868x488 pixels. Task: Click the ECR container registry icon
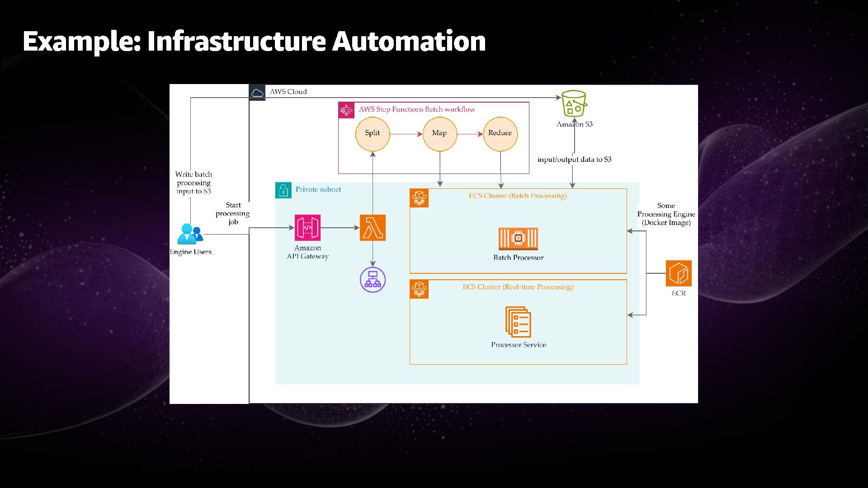click(x=678, y=273)
